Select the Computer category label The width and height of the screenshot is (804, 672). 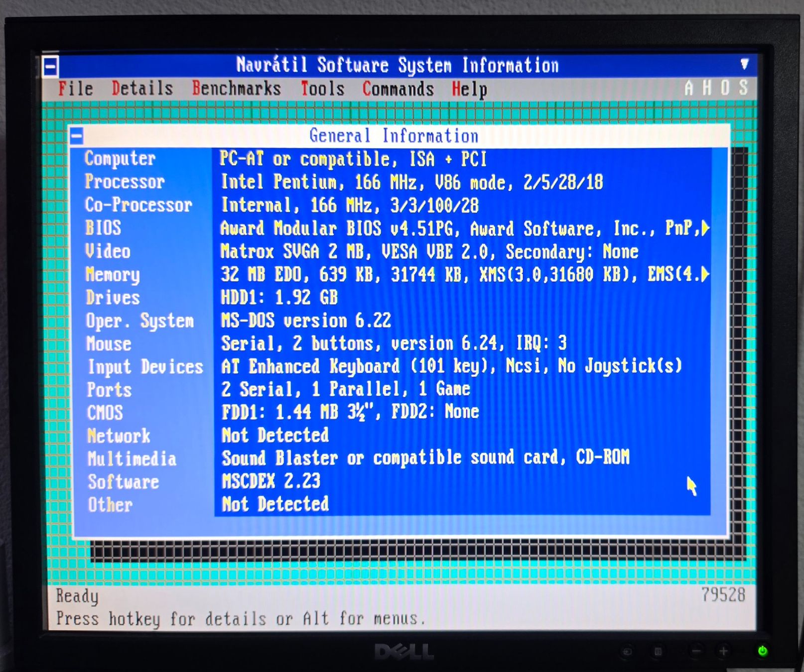(x=120, y=159)
